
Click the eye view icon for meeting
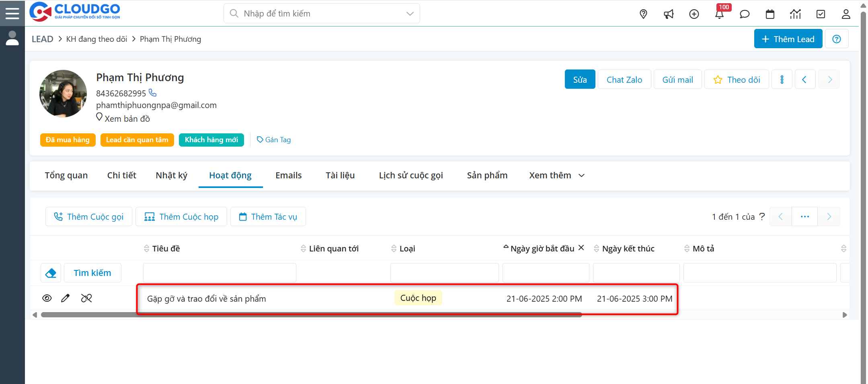(47, 298)
